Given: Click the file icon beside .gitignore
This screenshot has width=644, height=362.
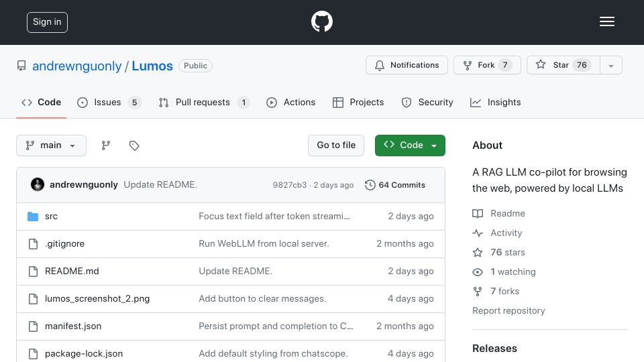Looking at the screenshot, I should pyautogui.click(x=33, y=244).
